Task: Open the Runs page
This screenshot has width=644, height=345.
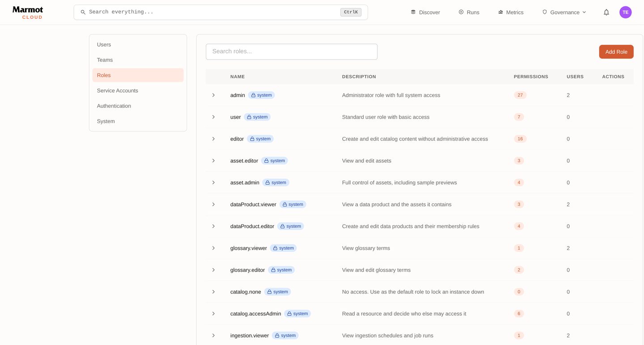Action: point(469,13)
